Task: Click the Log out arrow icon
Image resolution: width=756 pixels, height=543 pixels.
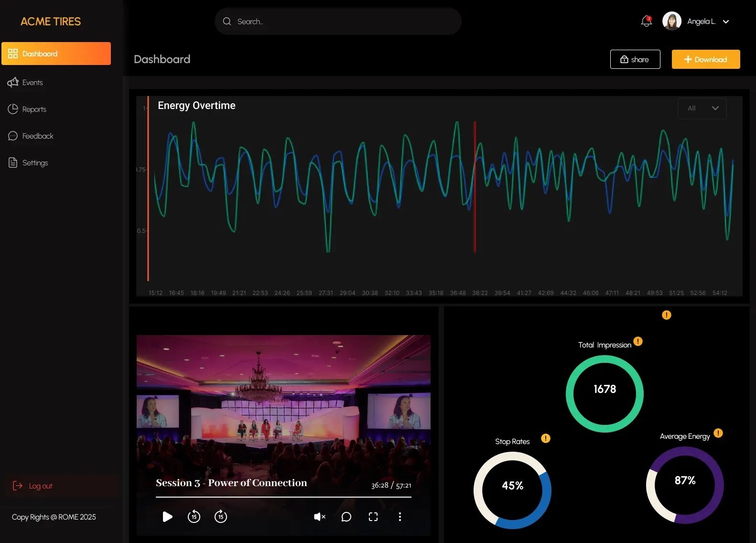Action: [x=18, y=486]
